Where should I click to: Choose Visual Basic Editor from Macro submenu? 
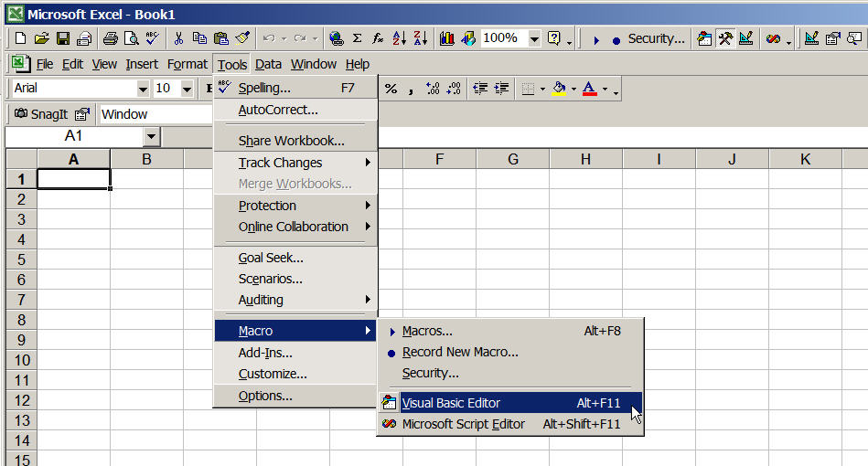510,403
